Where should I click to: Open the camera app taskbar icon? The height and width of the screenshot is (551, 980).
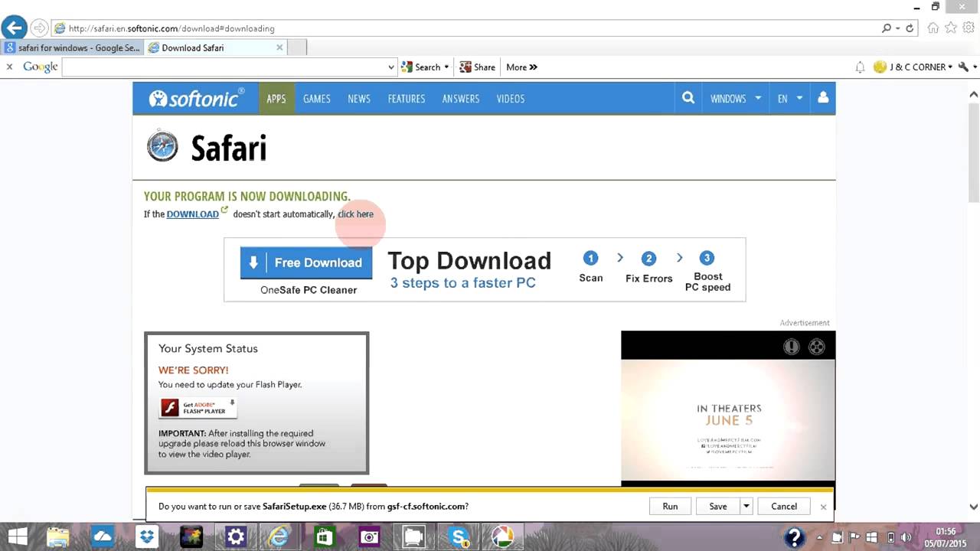tap(369, 536)
